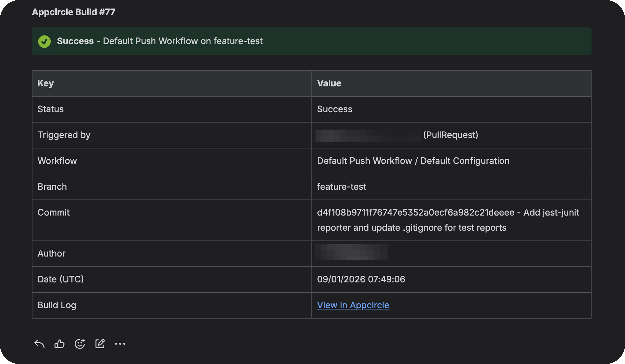
Task: Click Default Push Workflow / Default Configuration value
Action: (x=413, y=161)
